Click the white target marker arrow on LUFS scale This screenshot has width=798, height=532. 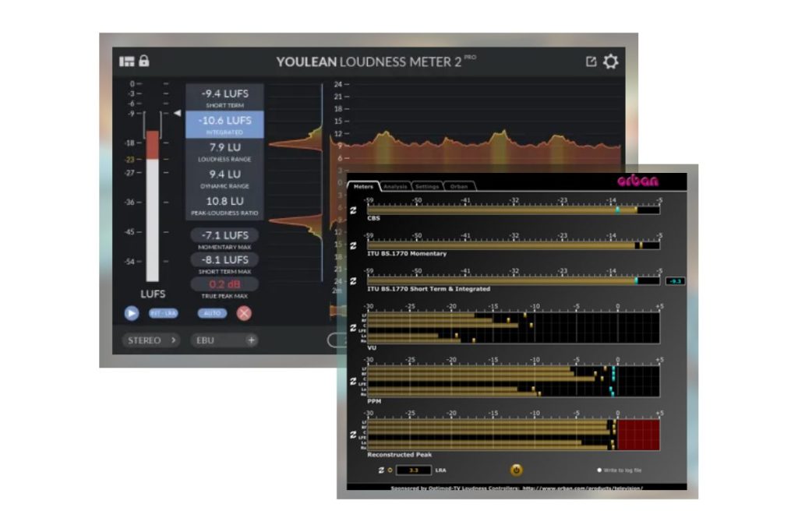coord(177,113)
